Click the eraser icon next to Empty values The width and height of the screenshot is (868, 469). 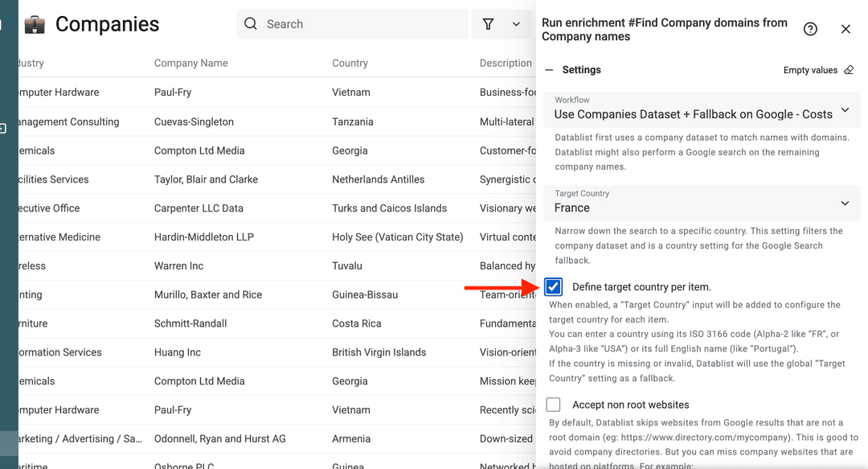[850, 70]
